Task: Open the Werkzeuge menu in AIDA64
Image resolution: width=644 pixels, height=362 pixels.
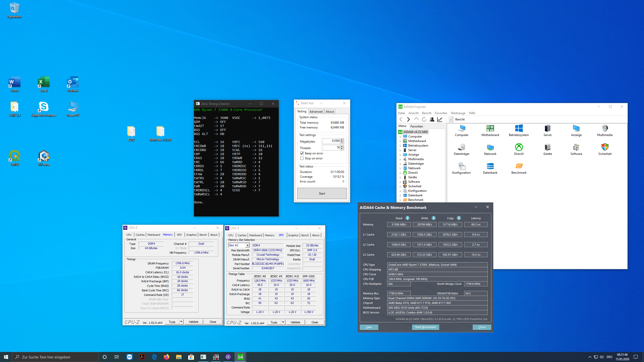Action: (x=458, y=113)
